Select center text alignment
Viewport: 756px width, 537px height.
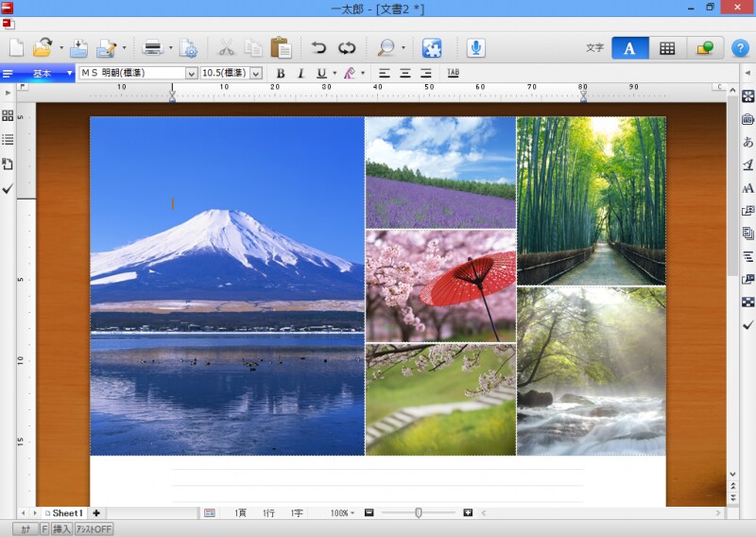(405, 73)
